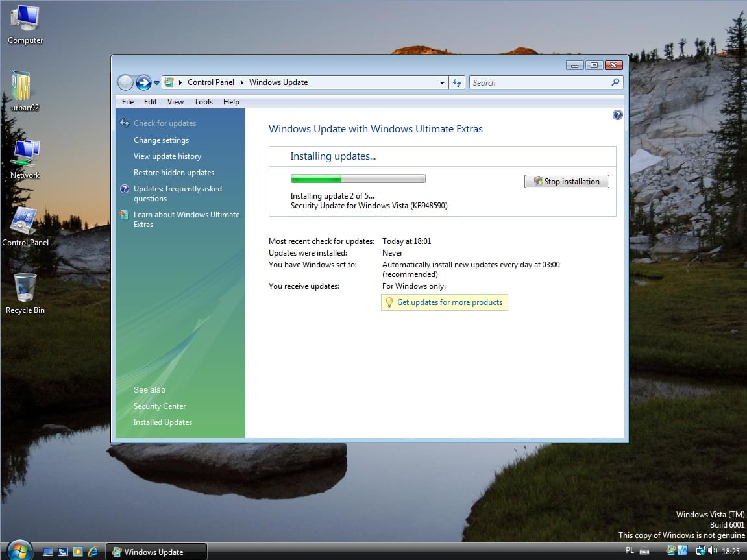The image size is (747, 560).
Task: Open the View menu
Action: point(175,102)
